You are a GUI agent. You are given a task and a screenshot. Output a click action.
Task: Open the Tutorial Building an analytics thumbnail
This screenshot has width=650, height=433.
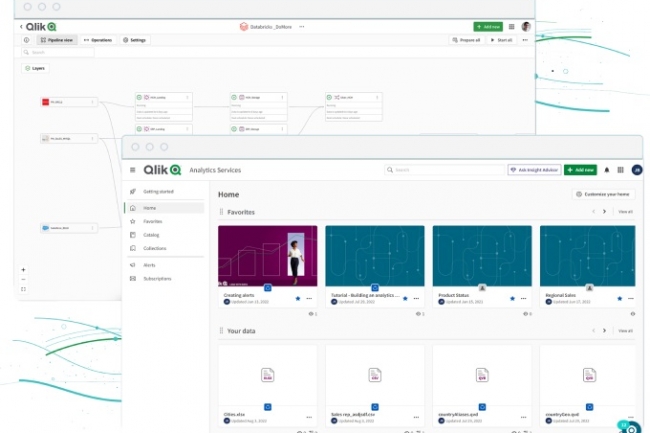pyautogui.click(x=375, y=256)
